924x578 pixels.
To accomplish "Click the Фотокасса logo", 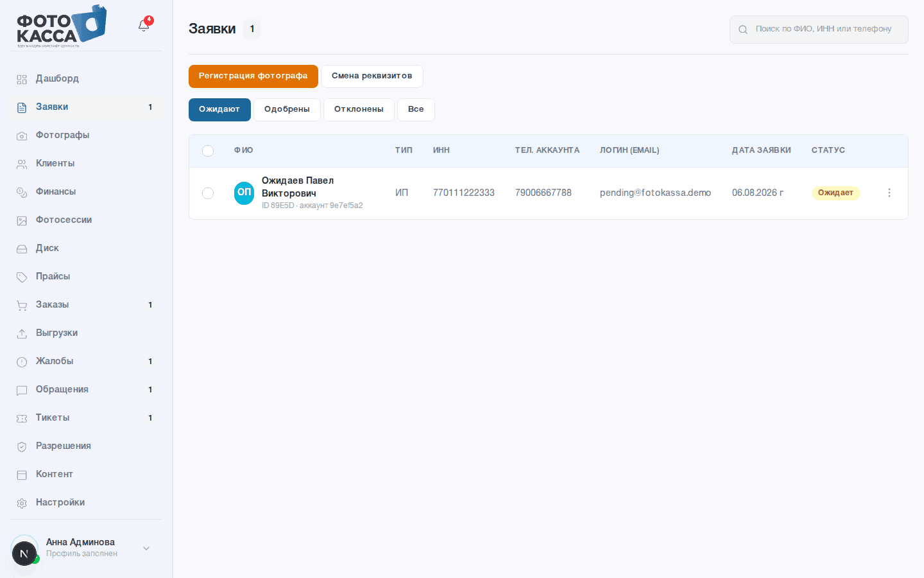I will [62, 26].
